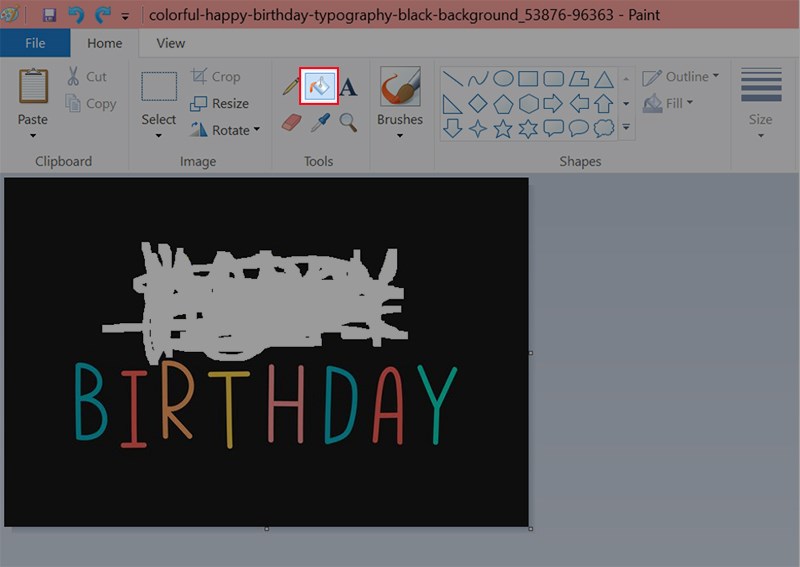Viewport: 800px width, 567px height.
Task: Click the Undo arrow icon
Action: (x=76, y=15)
